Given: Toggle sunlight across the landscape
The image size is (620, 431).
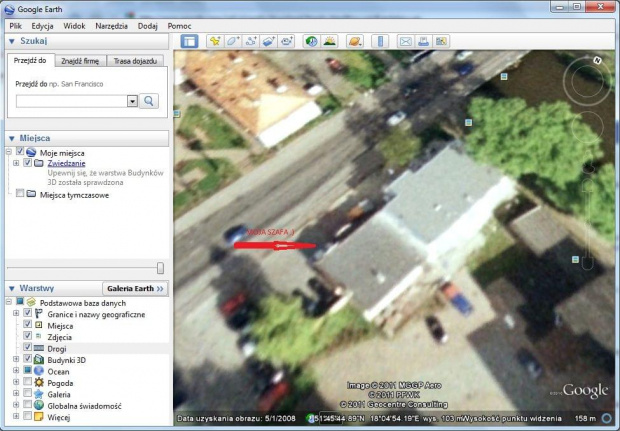Looking at the screenshot, I should click(x=329, y=41).
